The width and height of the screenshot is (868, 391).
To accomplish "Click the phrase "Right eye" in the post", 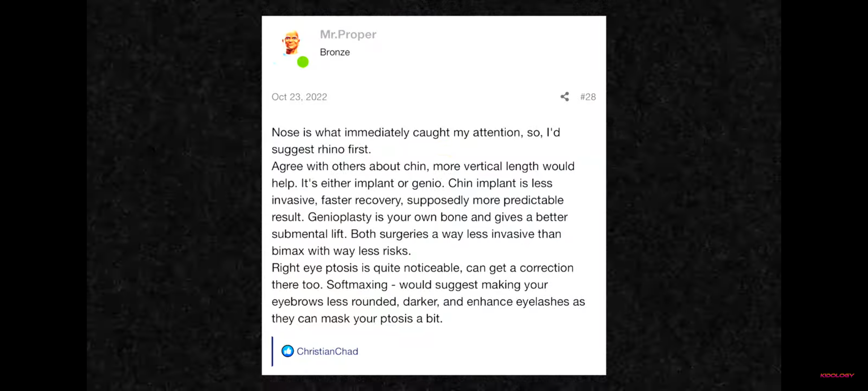I will coord(297,268).
